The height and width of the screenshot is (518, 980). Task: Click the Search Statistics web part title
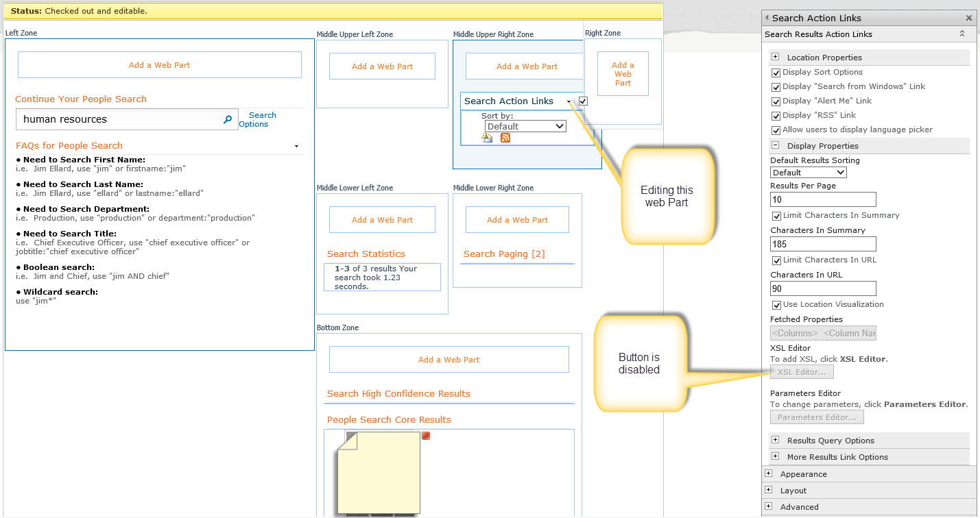[366, 254]
